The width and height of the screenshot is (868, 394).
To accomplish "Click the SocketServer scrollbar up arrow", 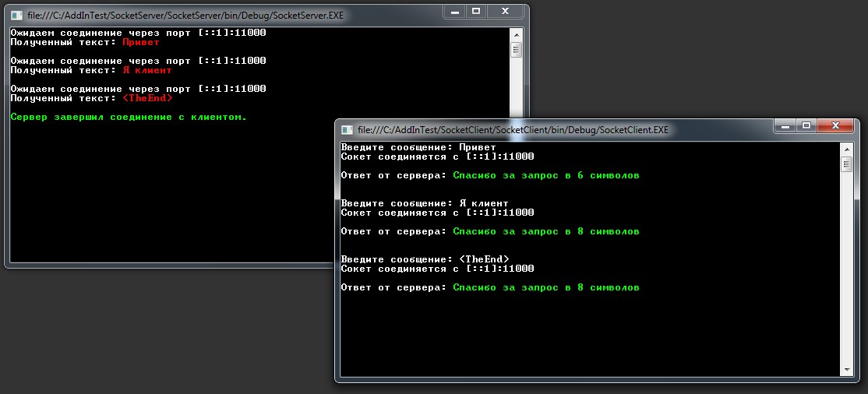I will coord(516,34).
